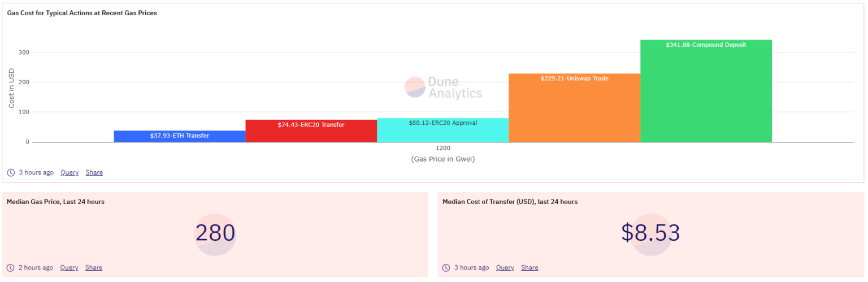Select the blue ETH Transfer bar

[180, 136]
